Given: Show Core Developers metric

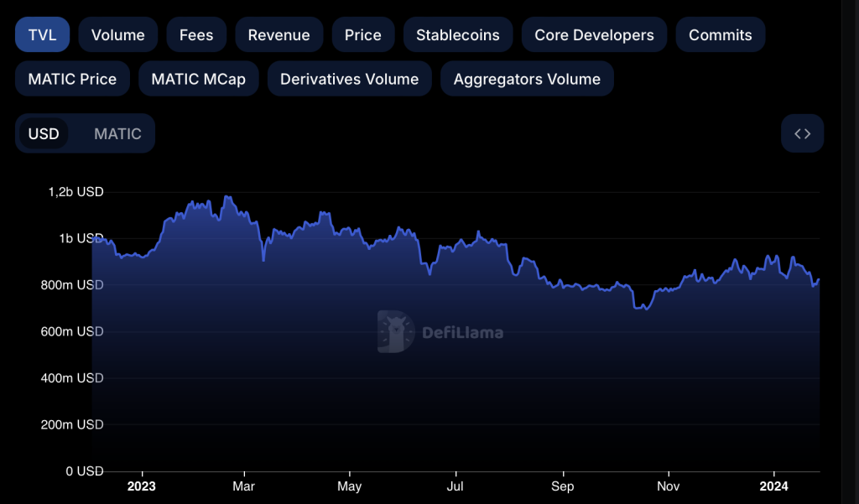Looking at the screenshot, I should click(594, 34).
